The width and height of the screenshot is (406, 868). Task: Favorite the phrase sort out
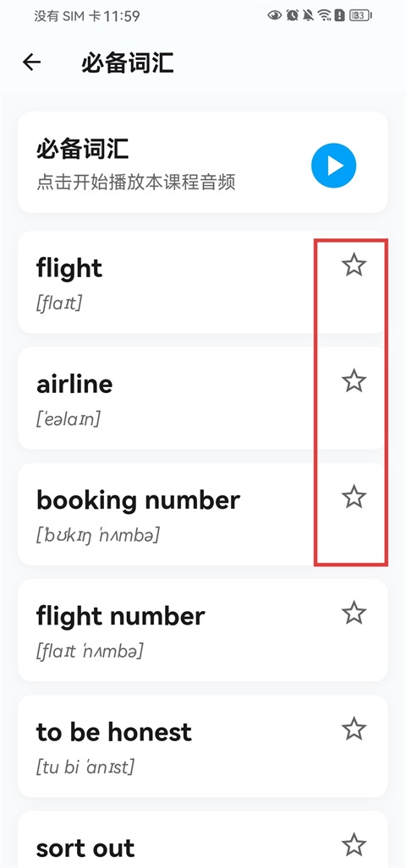(x=354, y=845)
